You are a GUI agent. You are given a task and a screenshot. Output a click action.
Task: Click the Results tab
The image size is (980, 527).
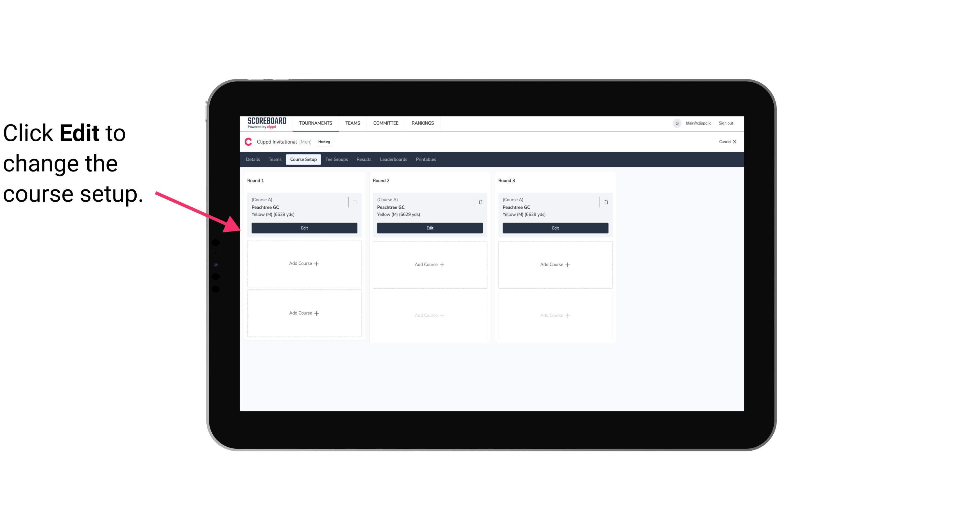pyautogui.click(x=364, y=159)
